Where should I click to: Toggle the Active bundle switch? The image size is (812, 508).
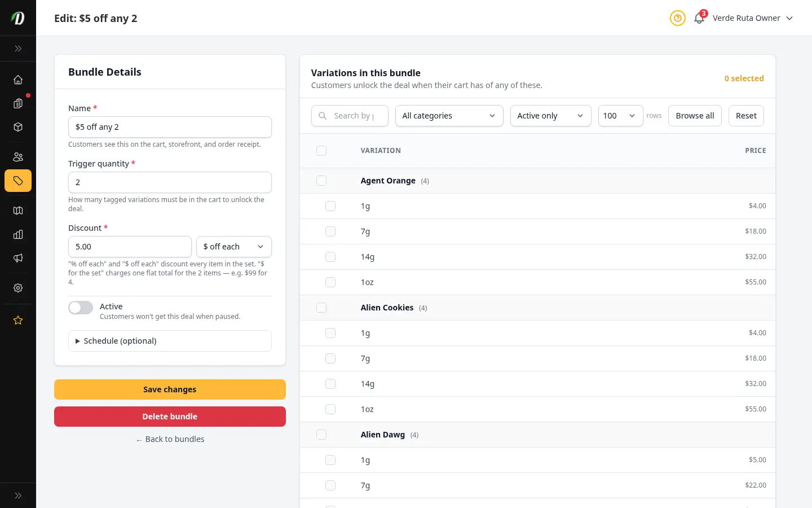[x=81, y=308]
